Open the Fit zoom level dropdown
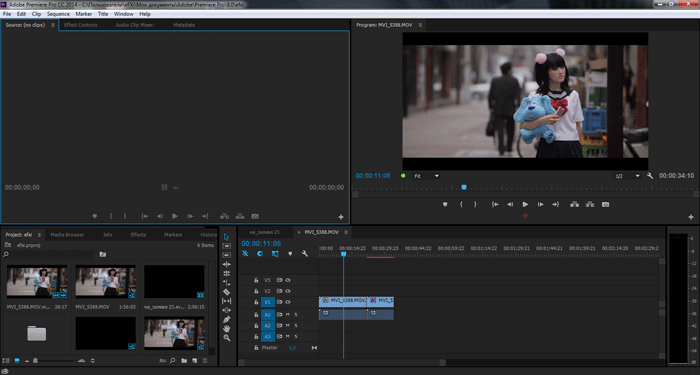The image size is (700, 375). (426, 176)
